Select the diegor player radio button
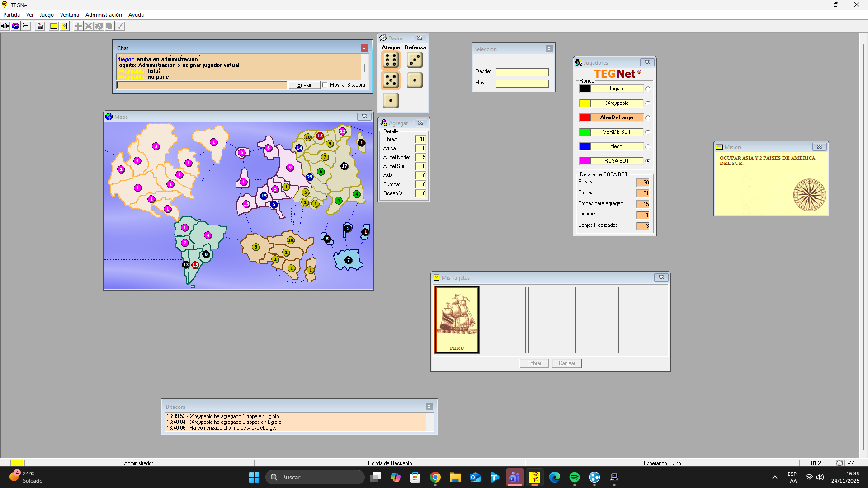 (647, 147)
